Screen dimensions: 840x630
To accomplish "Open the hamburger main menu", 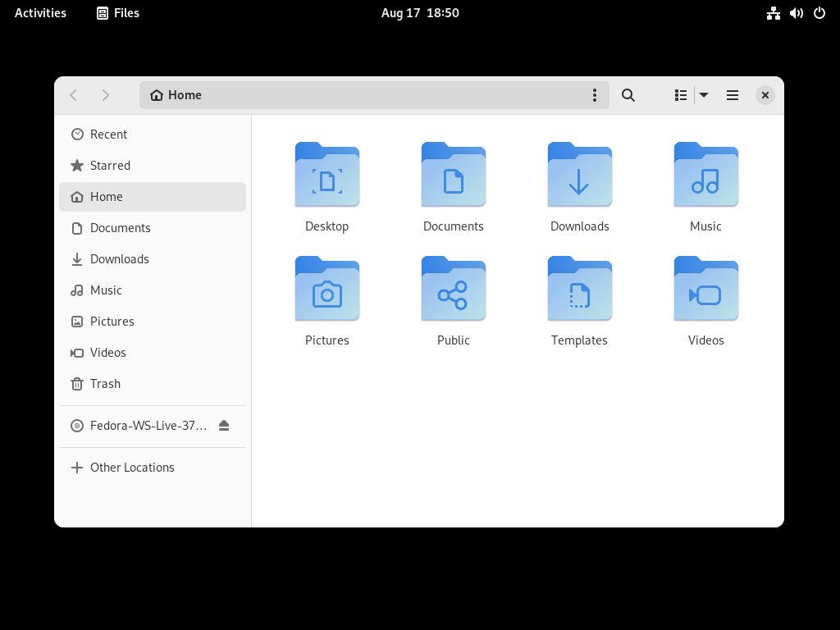I will [x=733, y=95].
